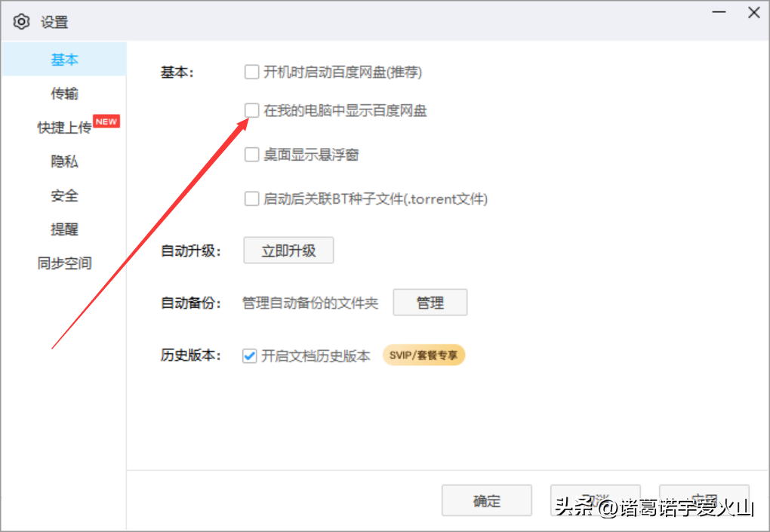Tick 在我的电脑中显示百度网盘 checkbox
Screen dimensions: 770x532
click(x=252, y=110)
